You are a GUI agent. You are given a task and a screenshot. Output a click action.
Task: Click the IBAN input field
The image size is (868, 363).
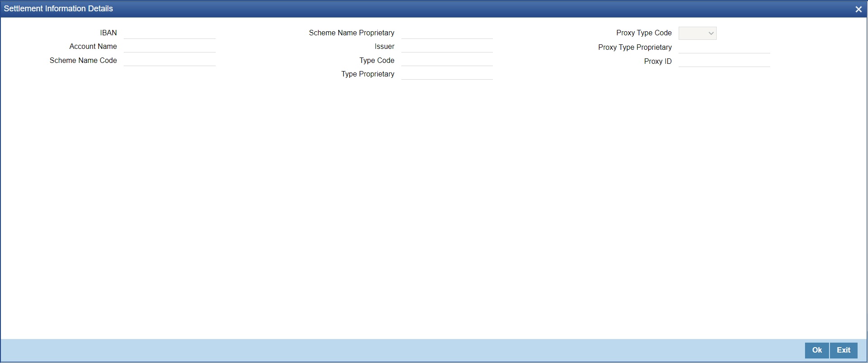pos(169,33)
